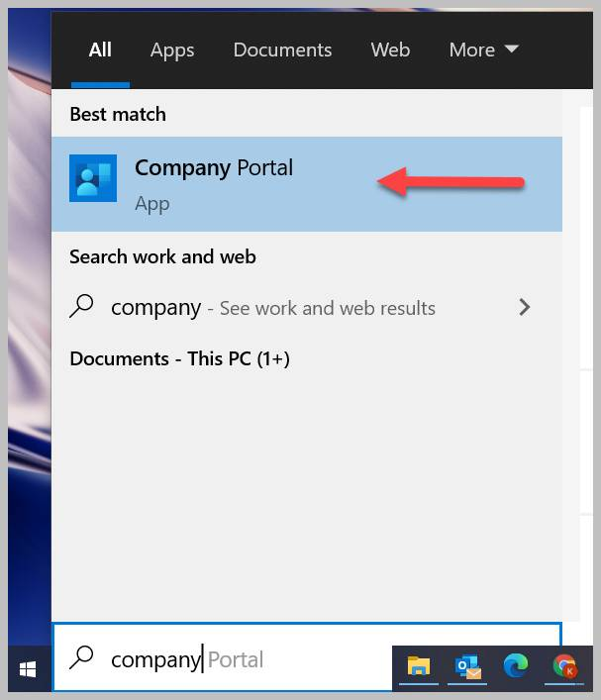601x700 pixels.
Task: Open the 'Documents - This PC (1+)' section
Action: coord(179,359)
